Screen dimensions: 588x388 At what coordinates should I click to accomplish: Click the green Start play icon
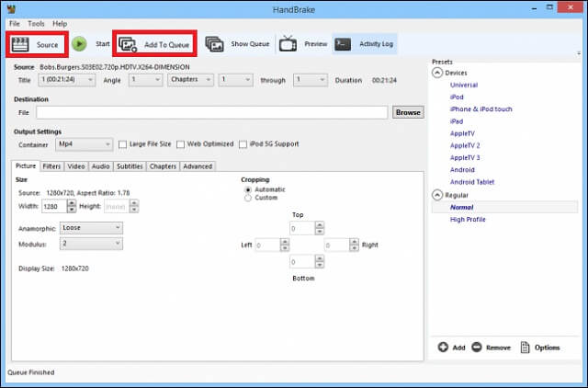coord(79,44)
